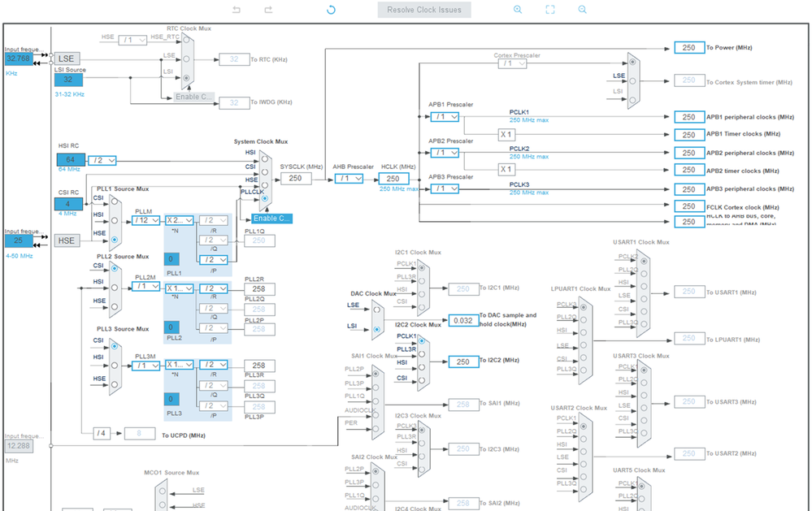Click the CSI RC 4 value box
This screenshot has width=812, height=511.
coord(68,204)
